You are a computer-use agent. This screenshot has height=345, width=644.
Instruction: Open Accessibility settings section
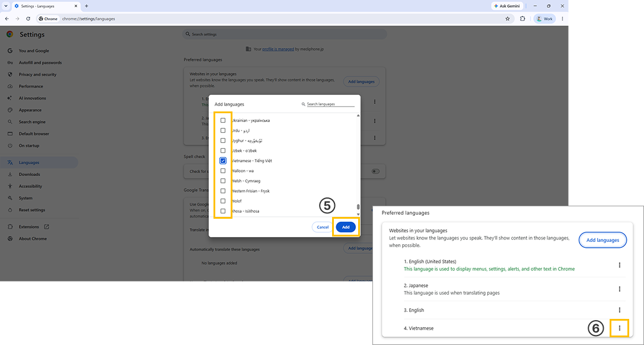[x=30, y=186]
